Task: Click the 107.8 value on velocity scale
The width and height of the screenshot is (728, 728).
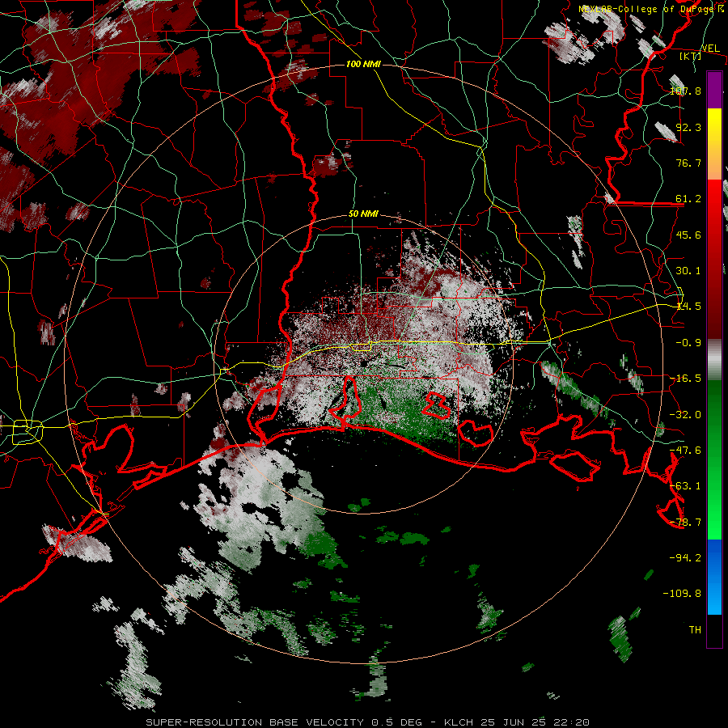Action: coord(686,91)
